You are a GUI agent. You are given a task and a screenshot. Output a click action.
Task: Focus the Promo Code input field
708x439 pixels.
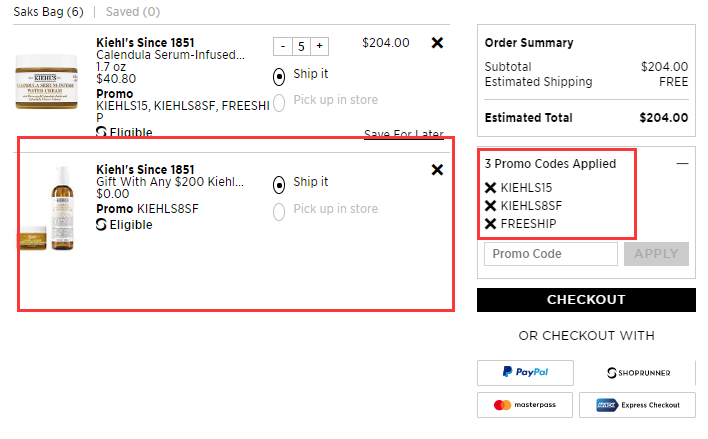point(551,254)
